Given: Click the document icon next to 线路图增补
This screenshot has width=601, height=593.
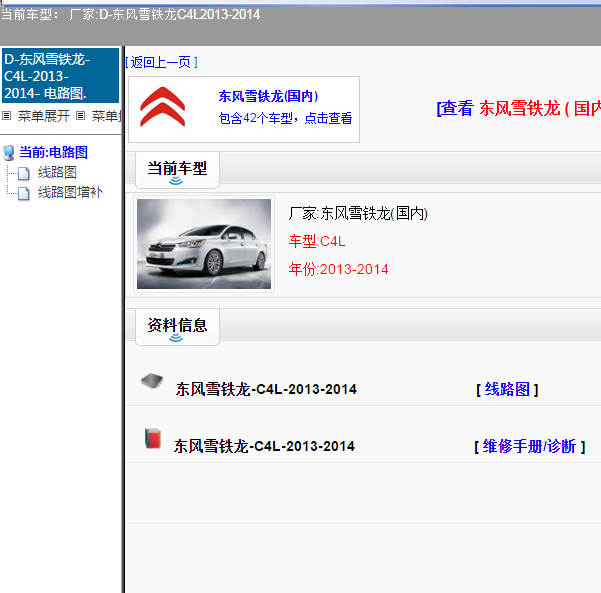Looking at the screenshot, I should (24, 193).
